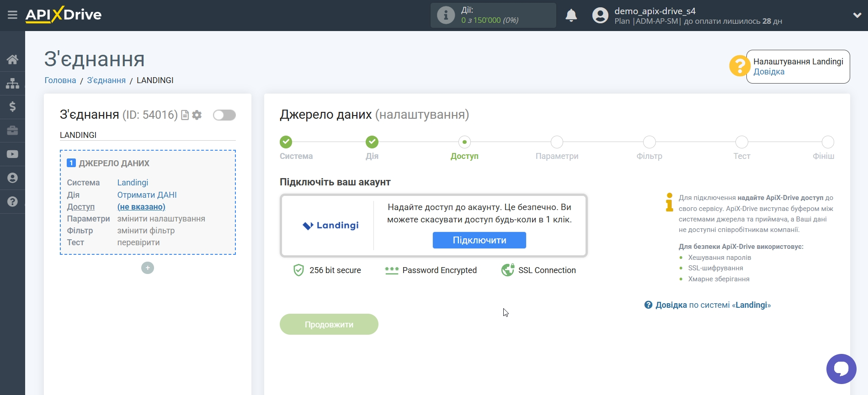Click Хмарне зберігання list item
This screenshot has width=868, height=395.
click(719, 279)
